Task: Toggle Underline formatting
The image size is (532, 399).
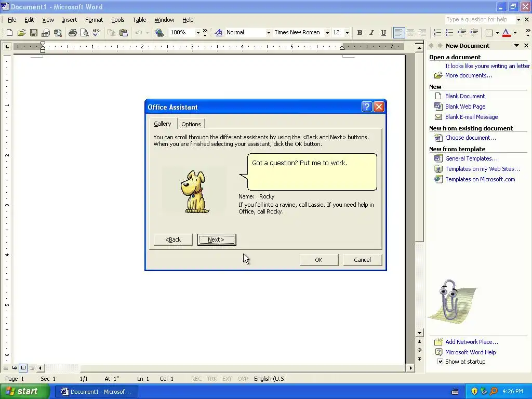Action: pyautogui.click(x=383, y=33)
